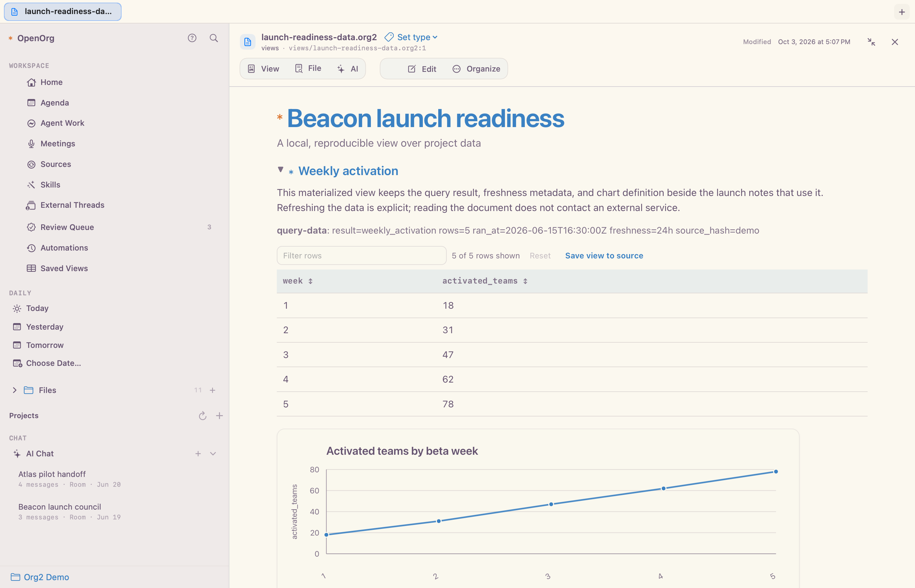Collapse the Weekly activation heading
Viewport: 915px width, 588px height.
pos(281,170)
